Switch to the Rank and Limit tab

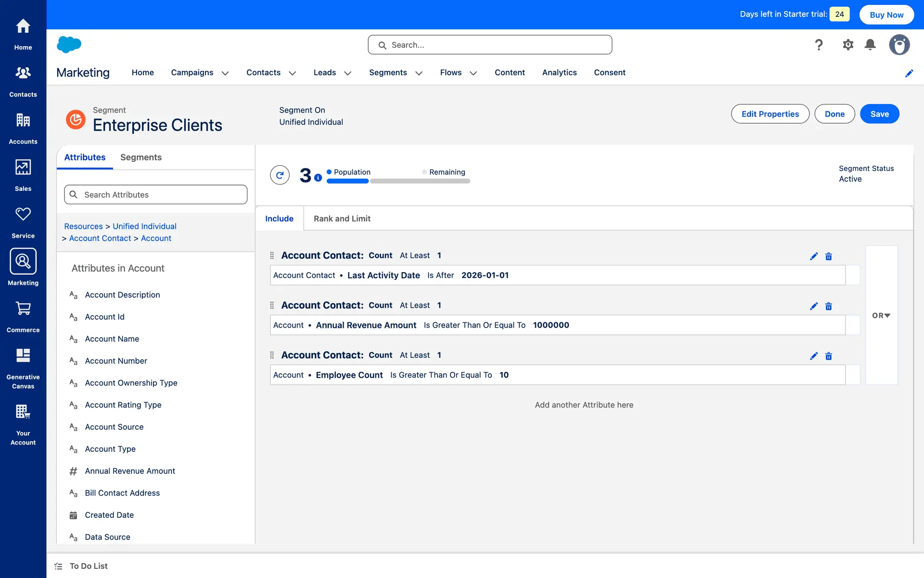tap(342, 219)
